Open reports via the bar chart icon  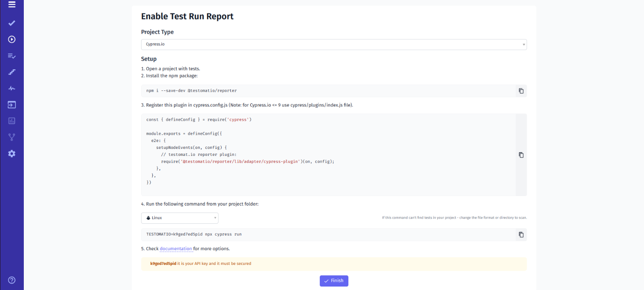[x=12, y=121]
